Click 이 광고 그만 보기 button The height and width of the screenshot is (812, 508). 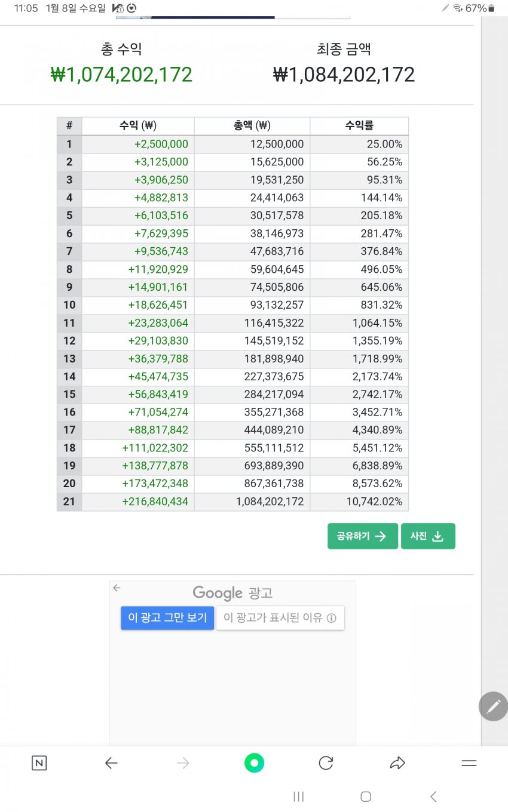(167, 618)
